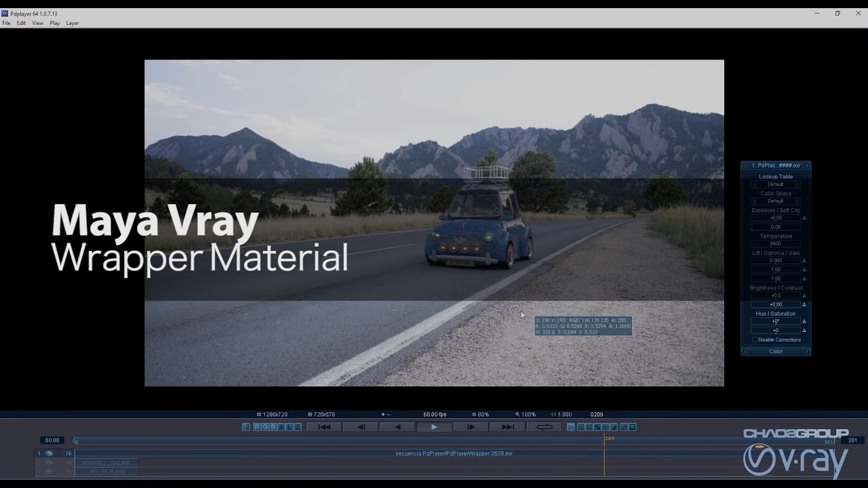The image size is (868, 488).
Task: Click the Temperature 6600 field
Action: coord(776,244)
